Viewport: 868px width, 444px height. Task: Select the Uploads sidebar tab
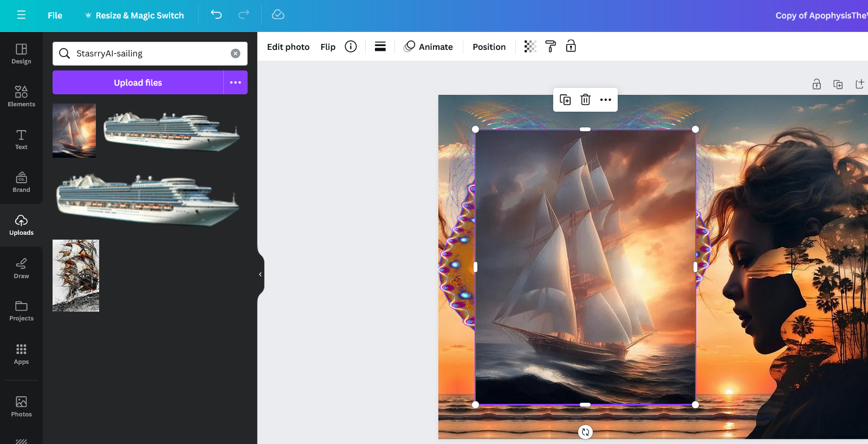21,225
